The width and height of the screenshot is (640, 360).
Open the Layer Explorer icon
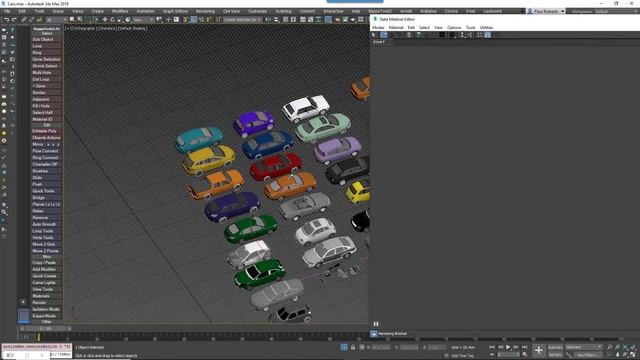293,20
